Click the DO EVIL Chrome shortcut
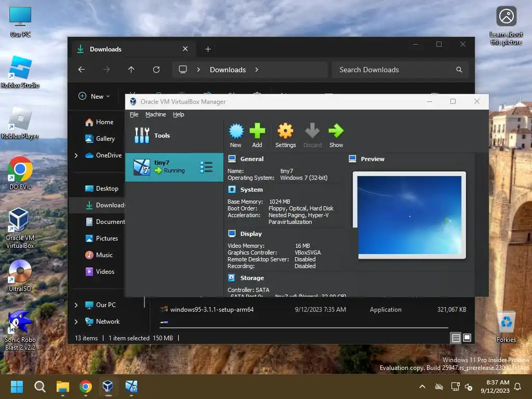Screen dimensions: 532x399 pyautogui.click(x=20, y=174)
